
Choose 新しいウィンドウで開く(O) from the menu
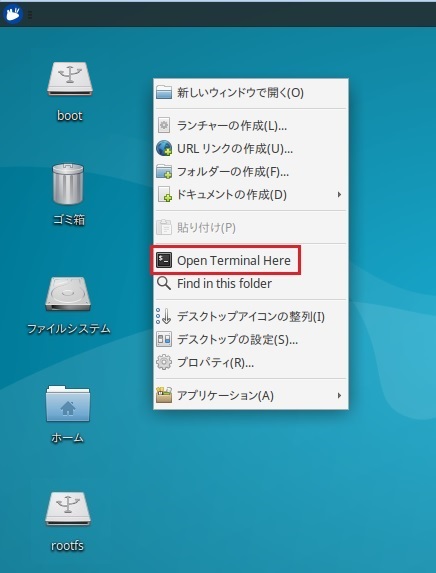coord(251,92)
